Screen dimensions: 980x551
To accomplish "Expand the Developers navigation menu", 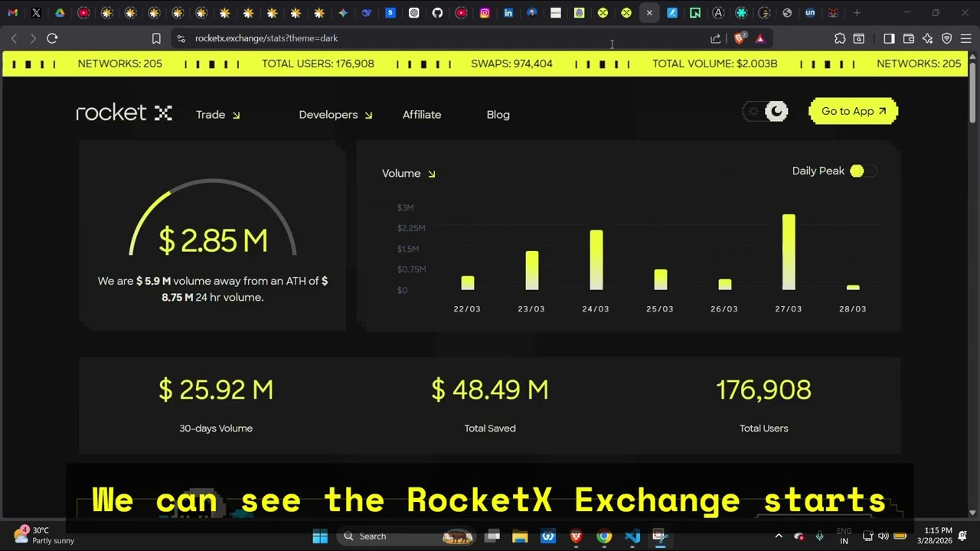I will (335, 115).
